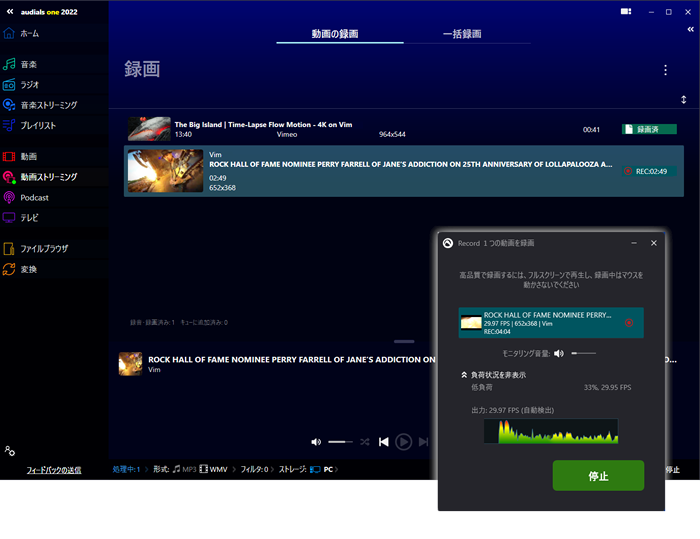Click 停止 in the status bar
This screenshot has width=700, height=539.
click(672, 469)
